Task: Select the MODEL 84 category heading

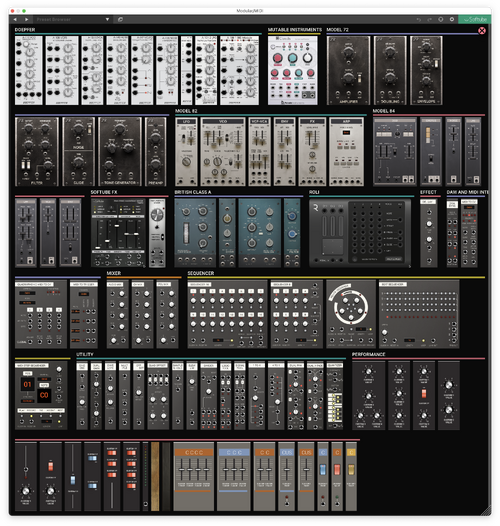Action: tap(384, 111)
